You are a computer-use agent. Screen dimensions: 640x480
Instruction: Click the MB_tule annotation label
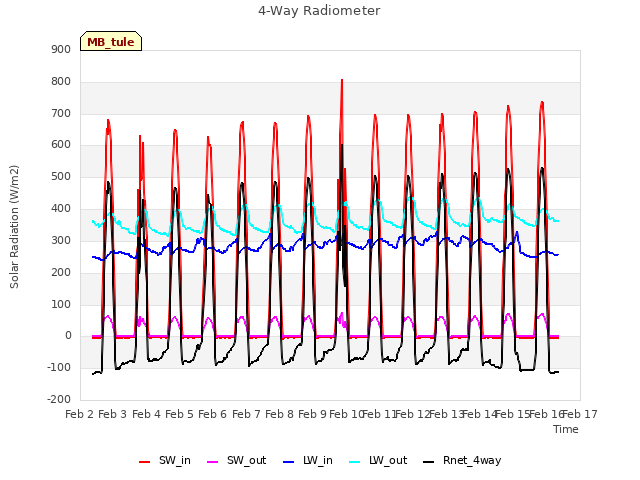pyautogui.click(x=111, y=42)
